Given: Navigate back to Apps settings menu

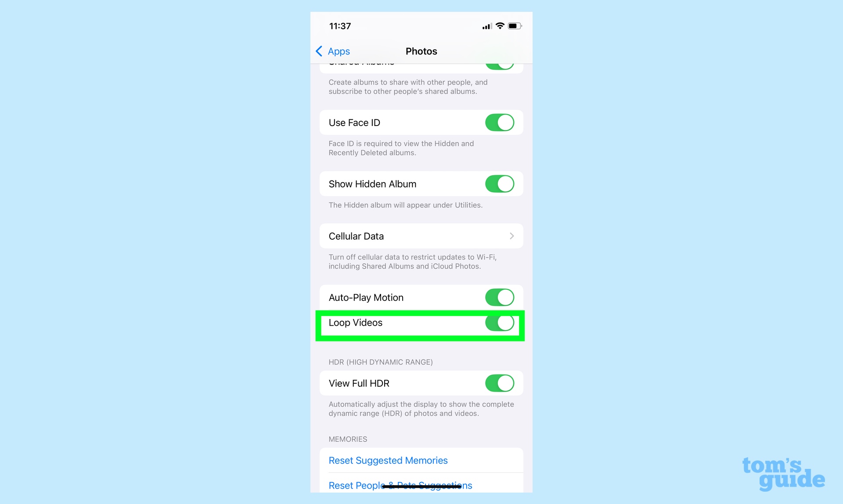Looking at the screenshot, I should pos(332,51).
